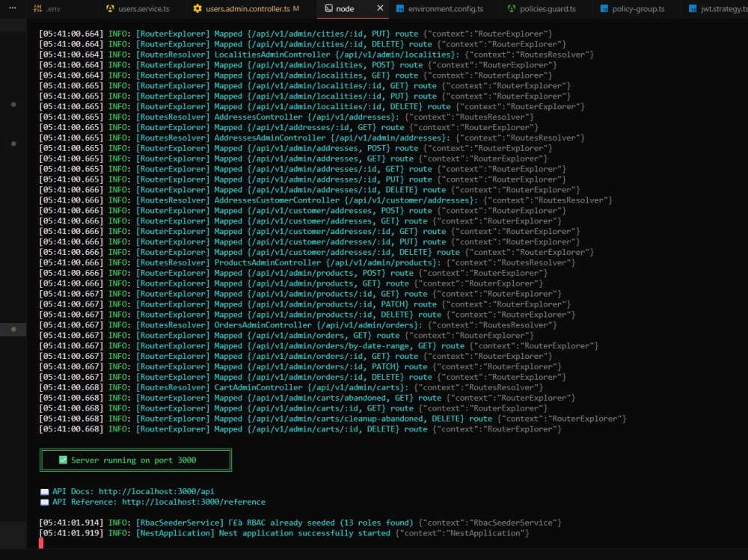Image resolution: width=748 pixels, height=560 pixels.
Task: Click gutter marker beside localities DELETE line
Action: (x=13, y=104)
